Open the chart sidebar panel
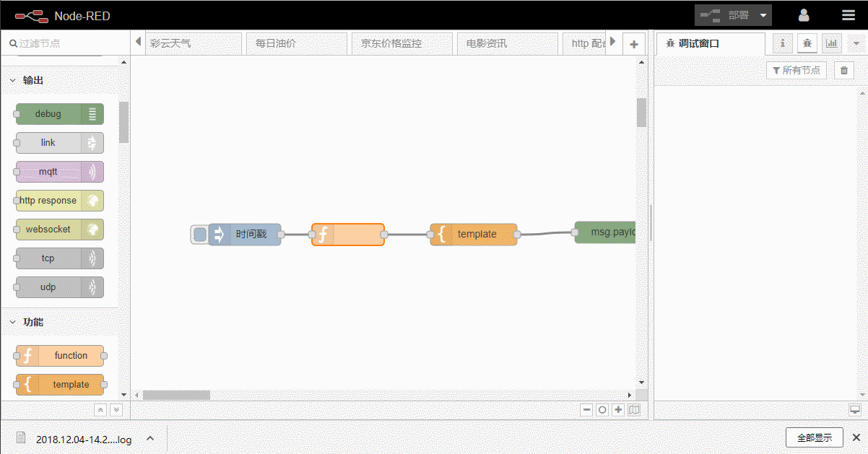 831,43
